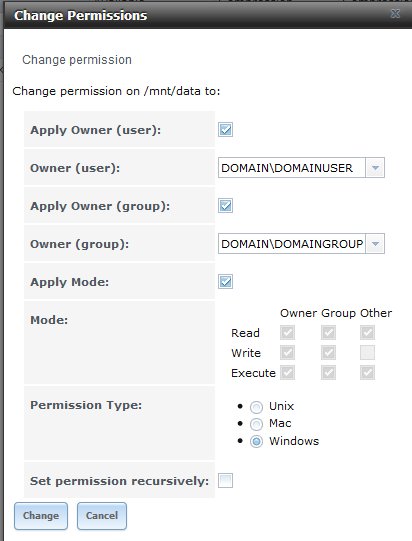Toggle Group Read permission checkbox

point(328,333)
